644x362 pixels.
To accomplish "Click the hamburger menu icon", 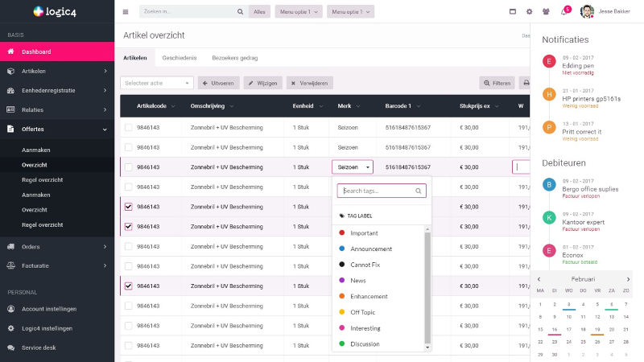I will click(x=126, y=12).
